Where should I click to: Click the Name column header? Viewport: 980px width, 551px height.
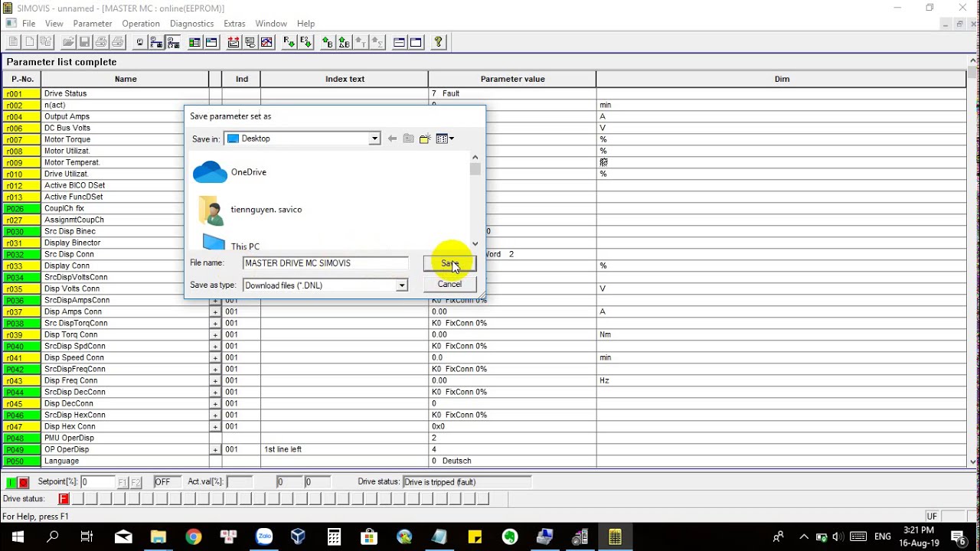(x=126, y=79)
